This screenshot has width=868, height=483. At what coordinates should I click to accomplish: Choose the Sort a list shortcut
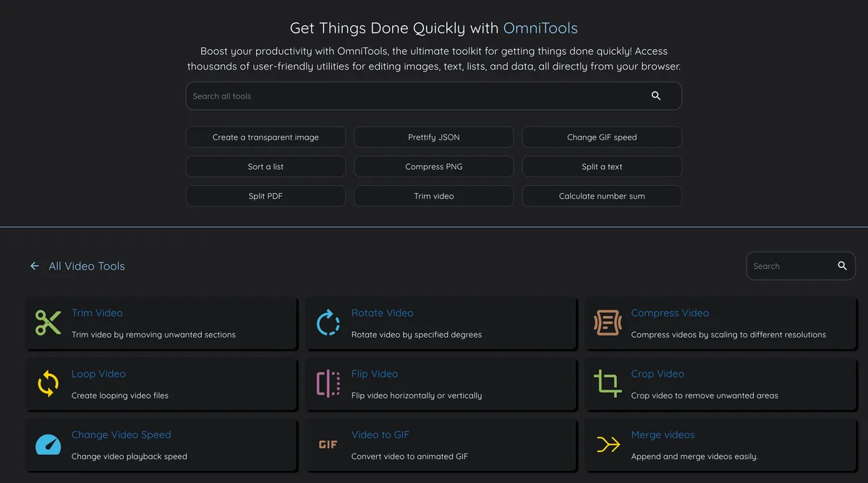265,166
